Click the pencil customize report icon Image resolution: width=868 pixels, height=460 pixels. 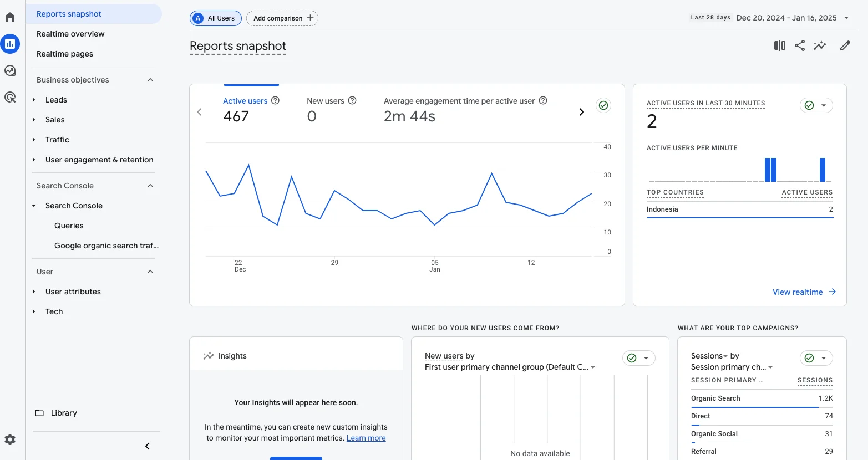pyautogui.click(x=845, y=45)
